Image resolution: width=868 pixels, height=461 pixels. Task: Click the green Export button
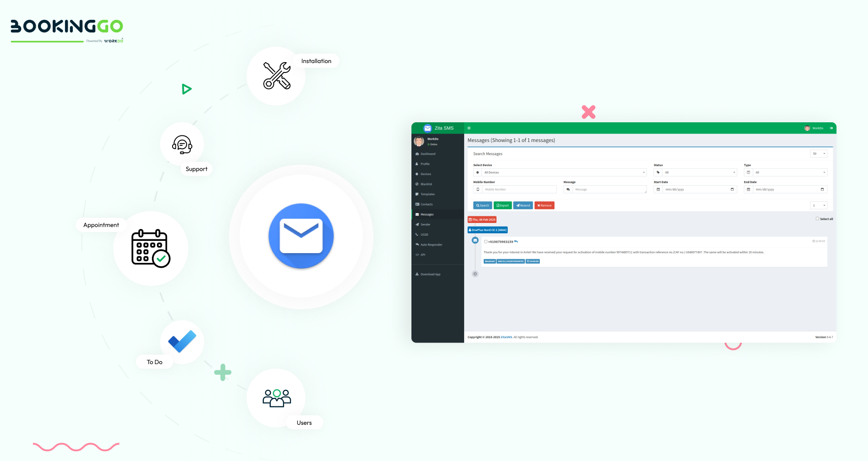click(x=503, y=206)
